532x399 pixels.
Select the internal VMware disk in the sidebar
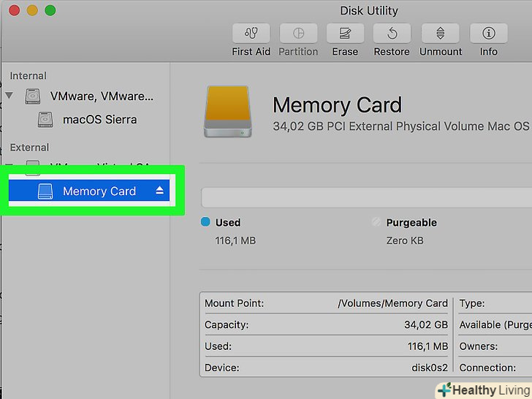click(102, 96)
